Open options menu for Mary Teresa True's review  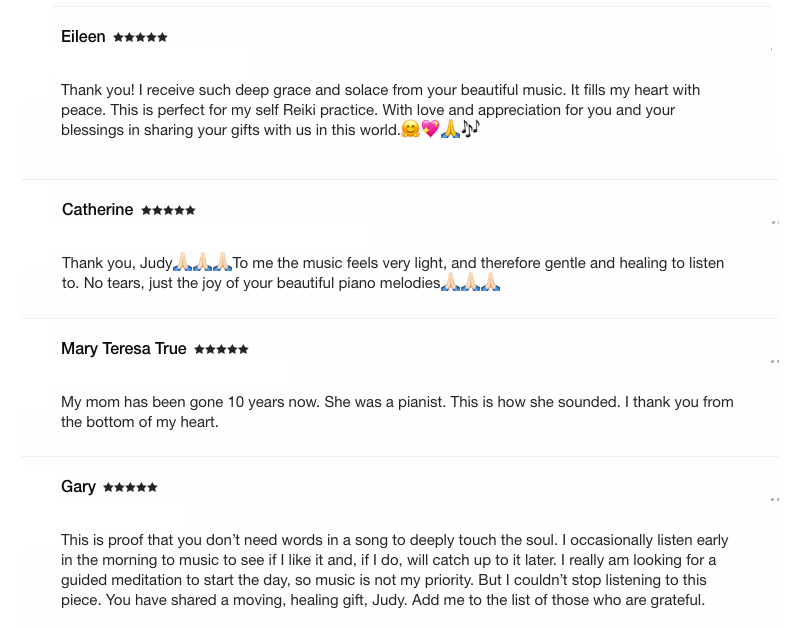click(x=775, y=361)
